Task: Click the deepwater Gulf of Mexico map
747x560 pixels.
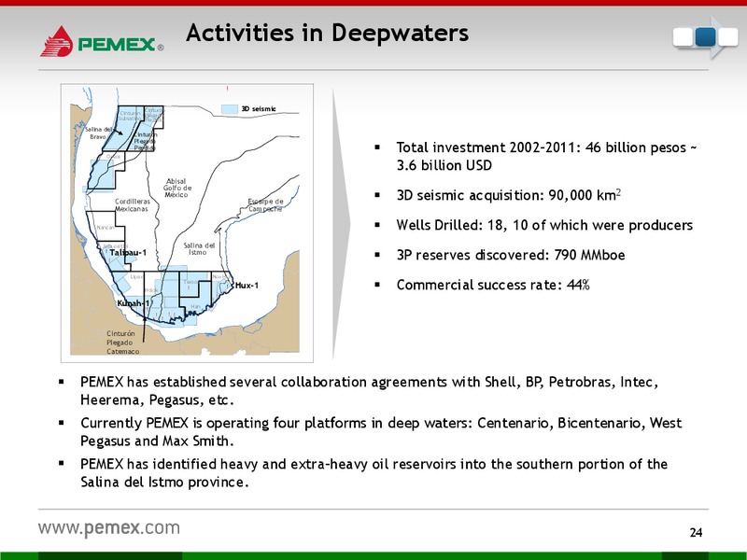Action: click(x=187, y=223)
